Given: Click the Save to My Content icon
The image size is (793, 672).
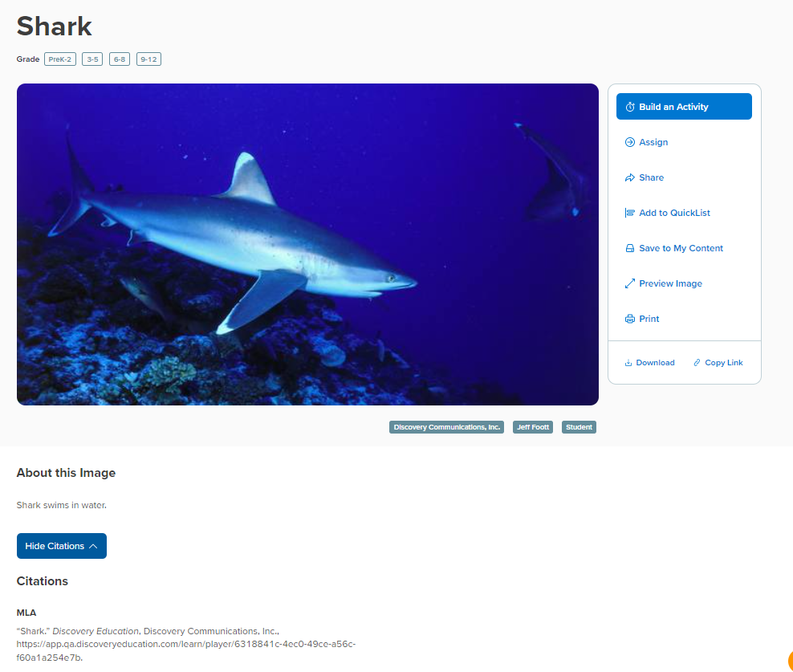Looking at the screenshot, I should 629,248.
